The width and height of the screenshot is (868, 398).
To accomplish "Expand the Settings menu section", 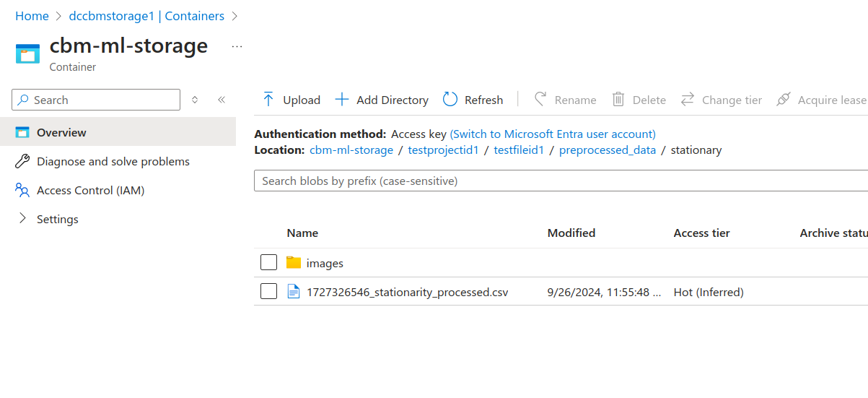I will [22, 219].
